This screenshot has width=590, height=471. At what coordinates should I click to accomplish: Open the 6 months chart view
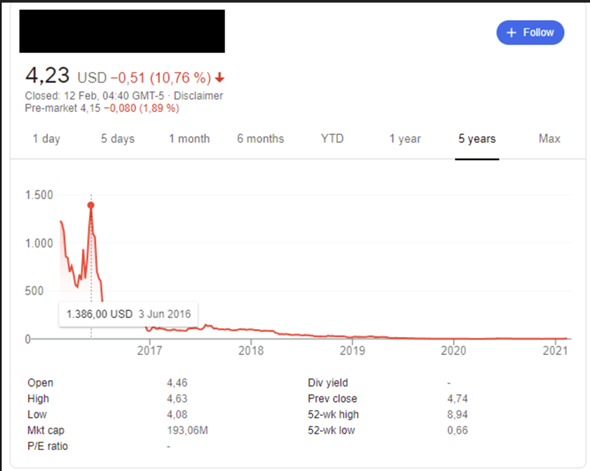click(x=260, y=138)
